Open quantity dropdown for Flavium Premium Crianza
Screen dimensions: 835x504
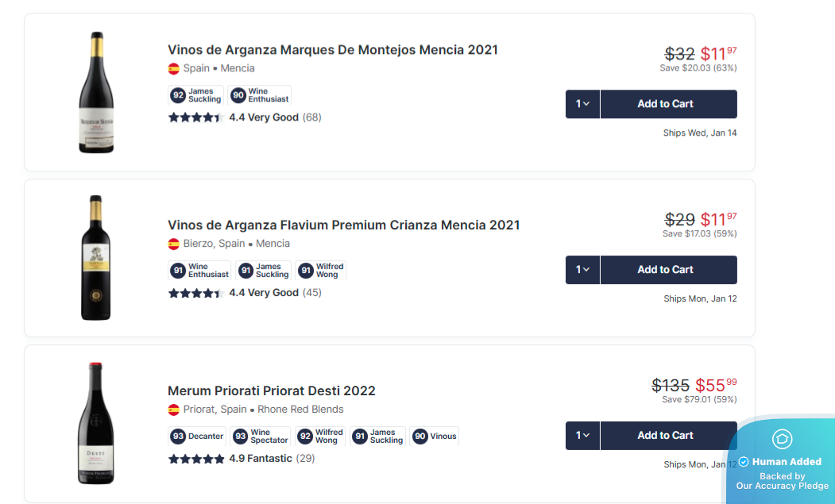pyautogui.click(x=582, y=270)
